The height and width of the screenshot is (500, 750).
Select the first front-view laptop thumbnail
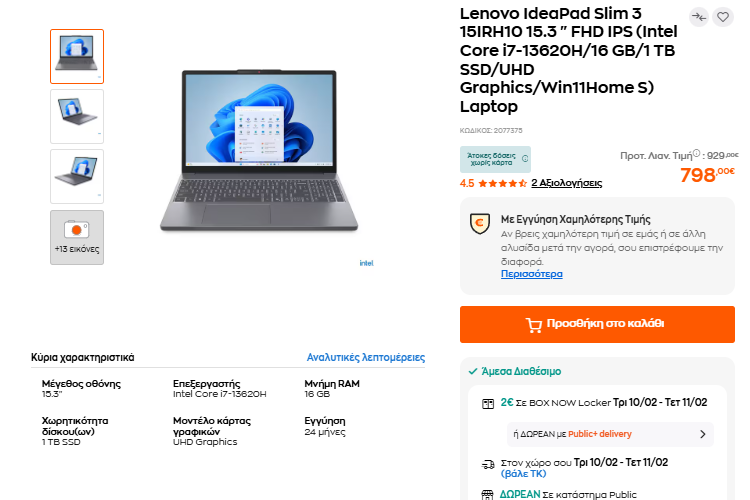click(x=77, y=56)
